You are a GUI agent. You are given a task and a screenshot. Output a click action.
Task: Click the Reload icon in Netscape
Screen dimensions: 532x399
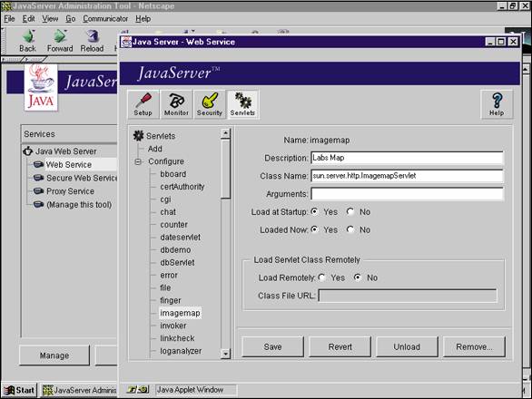(x=92, y=41)
